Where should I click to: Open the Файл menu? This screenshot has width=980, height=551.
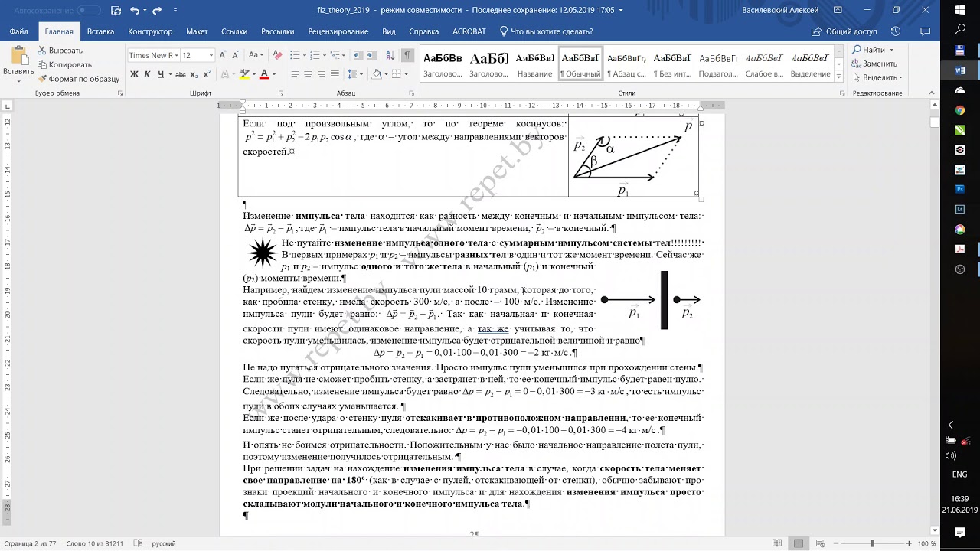coord(19,31)
